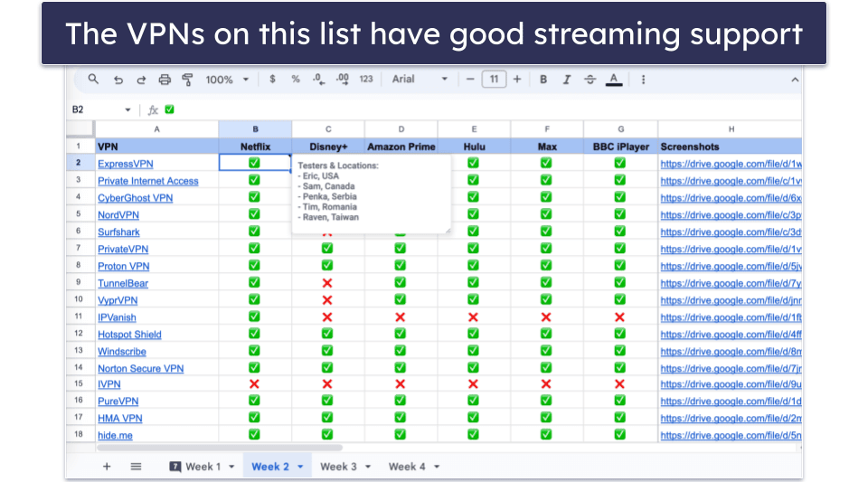Toggle Hulu checkbox for ExpressVPN row
Screen dimensions: 868x482
(x=473, y=163)
